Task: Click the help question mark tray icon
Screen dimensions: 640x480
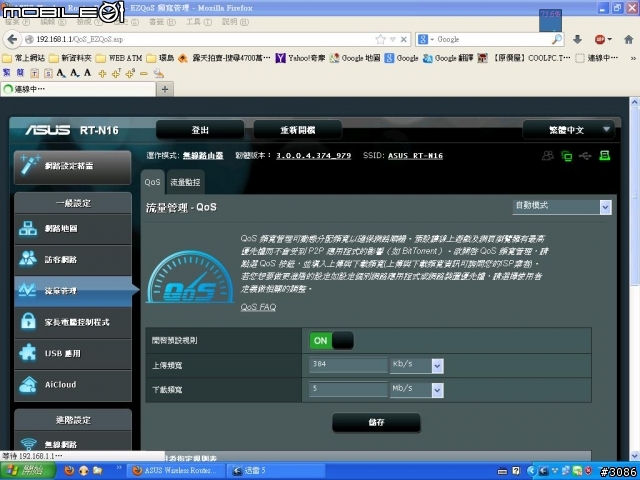Action: (x=516, y=471)
